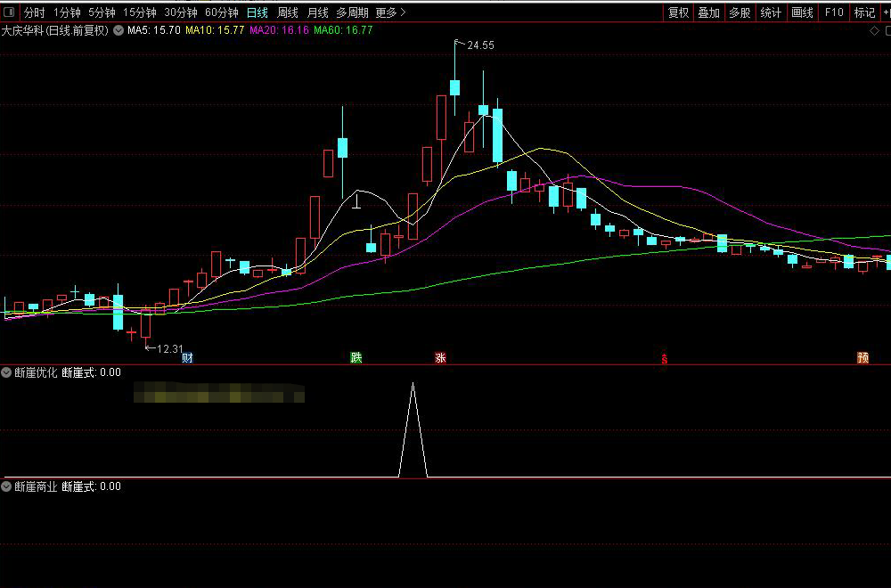Viewport: 891px width, 588px height.
Task: Open the F10 company info
Action: coord(834,12)
